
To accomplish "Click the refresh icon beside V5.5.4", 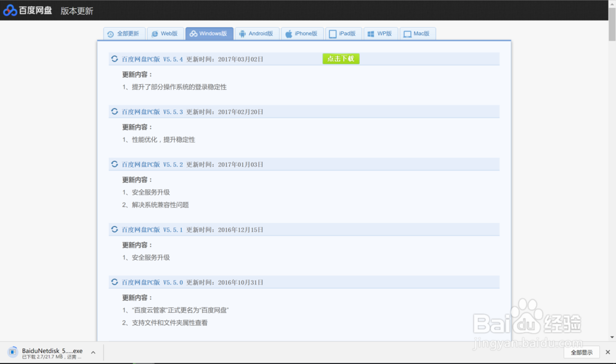I will pyautogui.click(x=115, y=59).
